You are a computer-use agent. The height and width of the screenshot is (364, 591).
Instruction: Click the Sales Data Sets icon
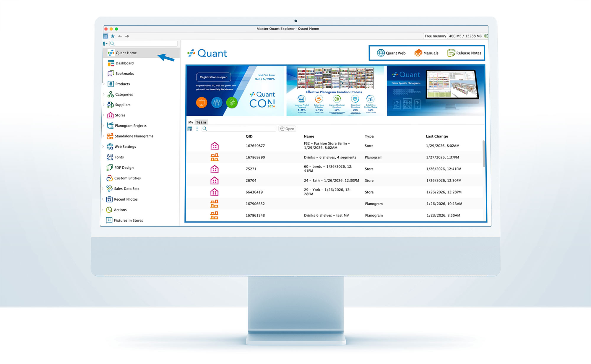[x=109, y=188]
